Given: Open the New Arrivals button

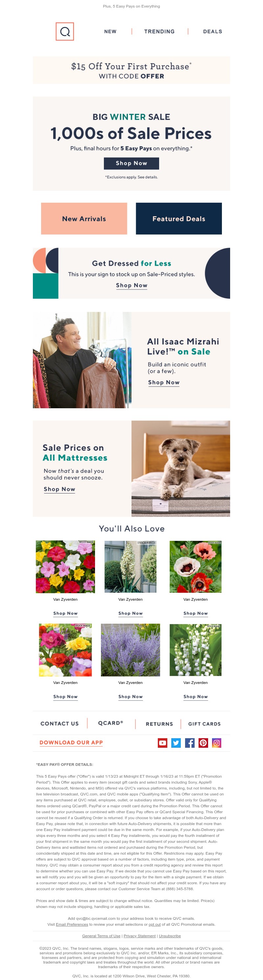Looking at the screenshot, I should (84, 219).
